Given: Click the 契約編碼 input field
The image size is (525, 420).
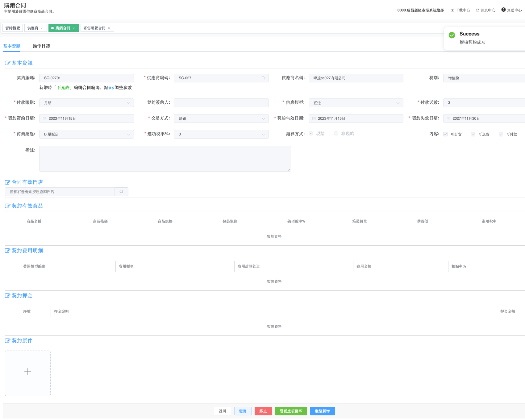Looking at the screenshot, I should pos(86,78).
